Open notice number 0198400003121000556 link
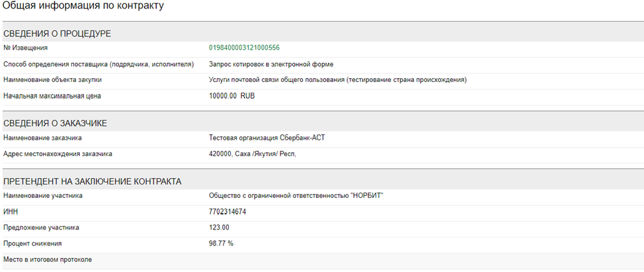The height and width of the screenshot is (272, 644). 244,48
